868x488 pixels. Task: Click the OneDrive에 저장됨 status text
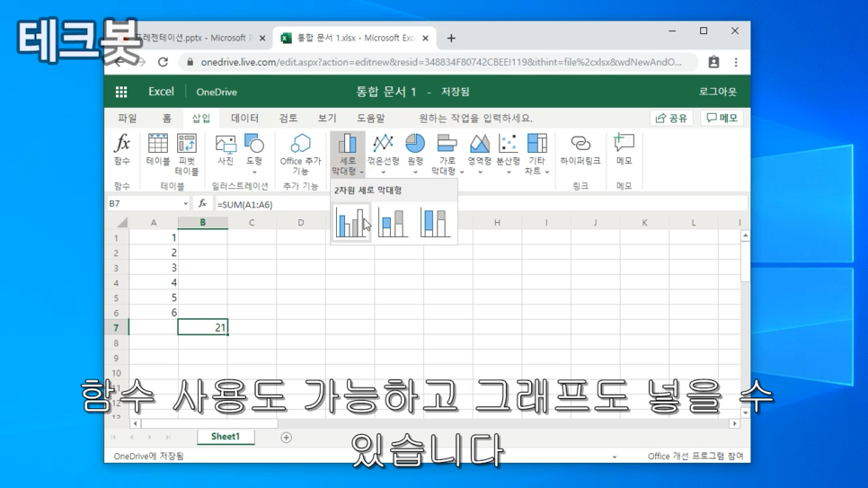(148, 456)
